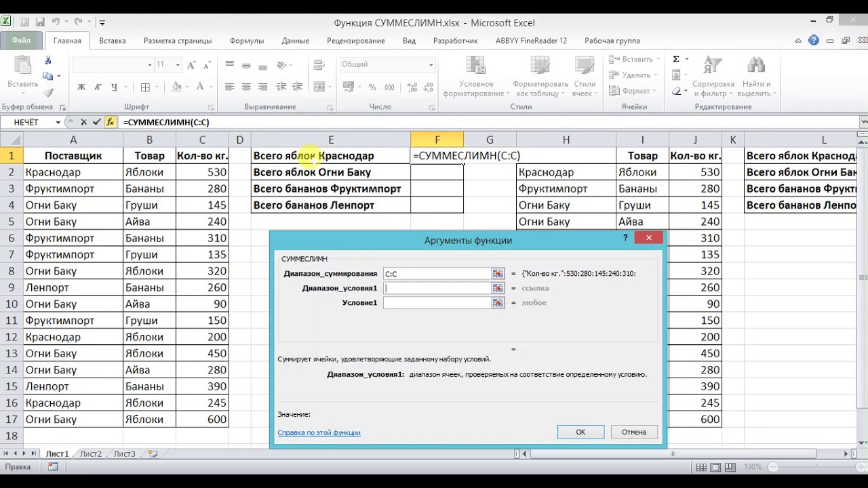Viewport: 868px width, 488px height.
Task: Click the Percent style icon
Action: click(x=372, y=87)
